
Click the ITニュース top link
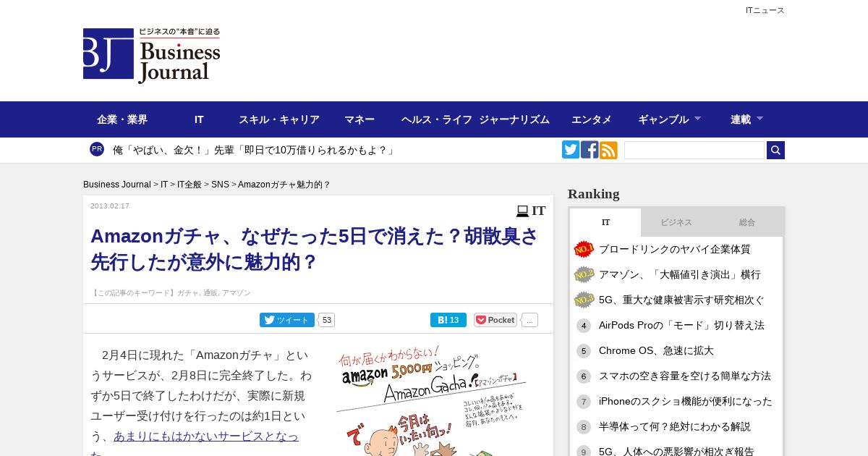765,10
